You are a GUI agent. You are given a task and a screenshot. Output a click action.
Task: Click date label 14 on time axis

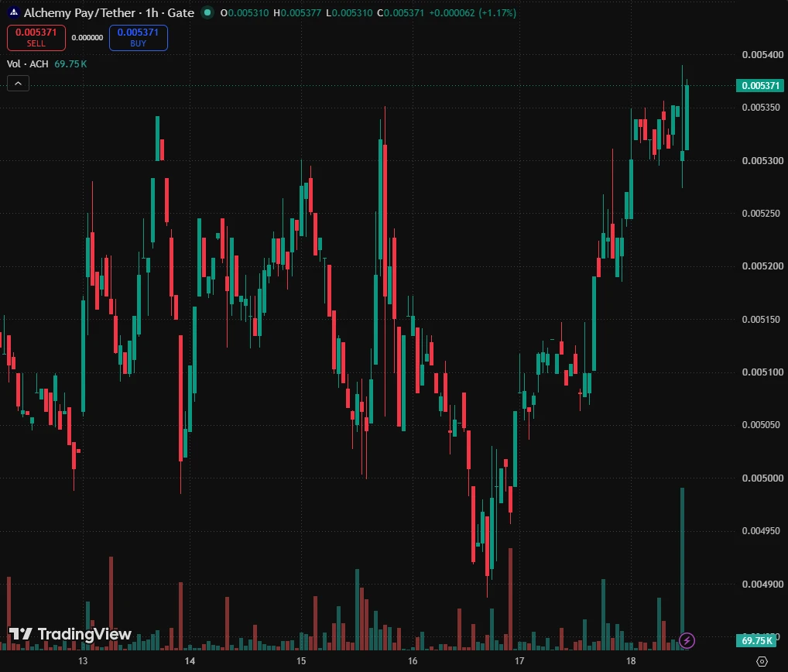point(190,661)
